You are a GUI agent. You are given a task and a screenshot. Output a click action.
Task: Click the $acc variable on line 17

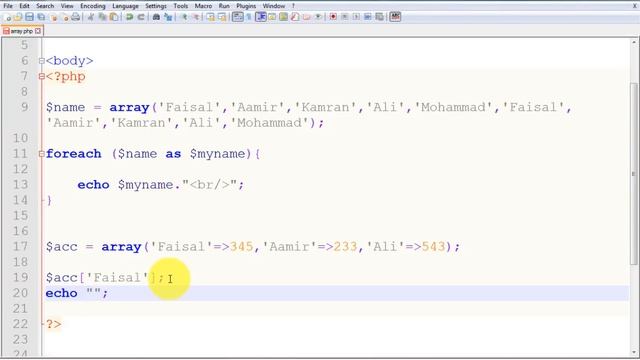tap(62, 247)
